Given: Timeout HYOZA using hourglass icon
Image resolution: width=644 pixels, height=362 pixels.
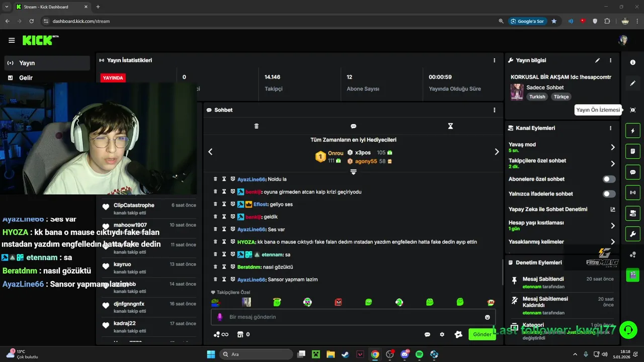Looking at the screenshot, I should tap(224, 242).
